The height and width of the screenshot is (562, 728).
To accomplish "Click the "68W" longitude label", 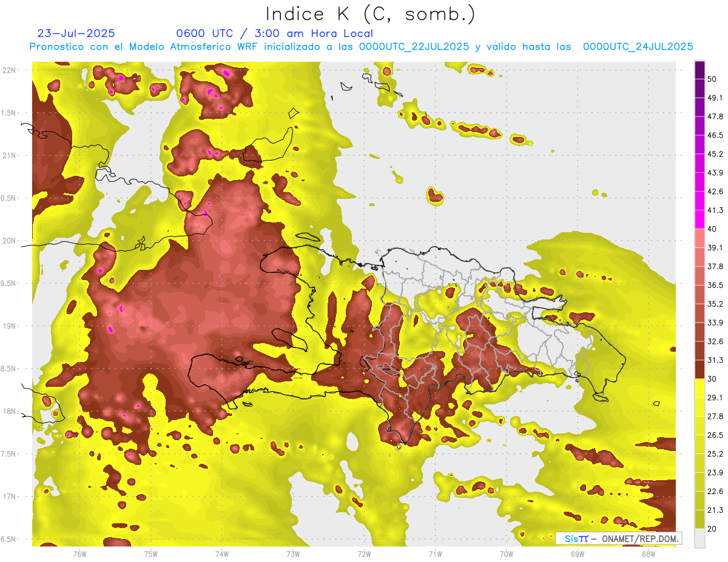I will (649, 554).
